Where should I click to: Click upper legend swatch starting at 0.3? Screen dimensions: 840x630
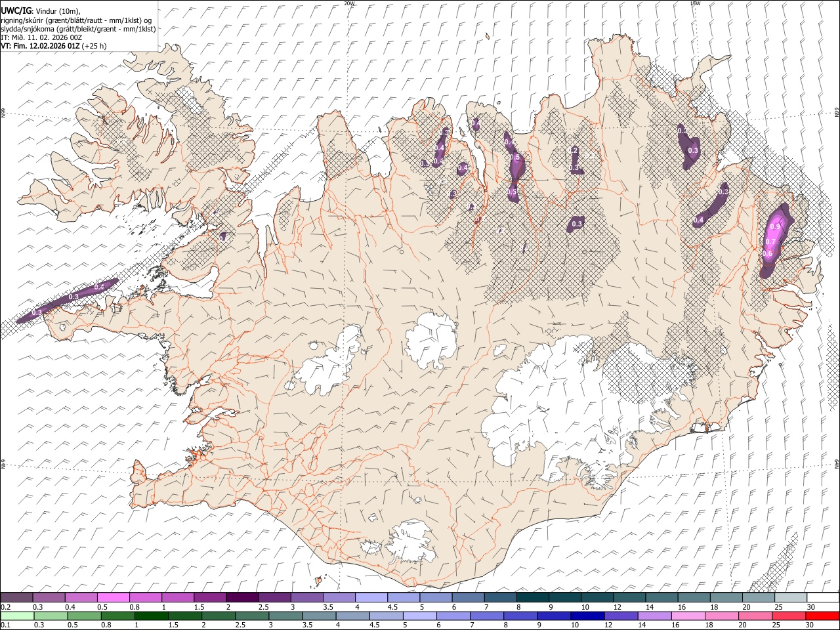tap(49, 597)
